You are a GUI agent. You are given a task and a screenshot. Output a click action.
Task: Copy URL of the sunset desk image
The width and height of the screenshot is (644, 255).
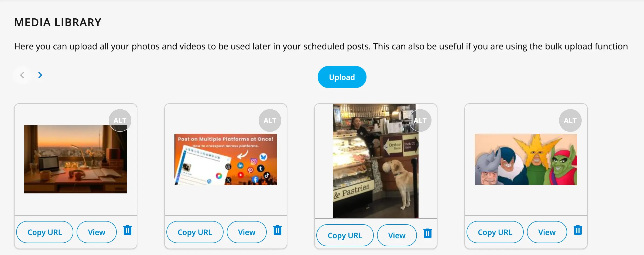coord(45,232)
